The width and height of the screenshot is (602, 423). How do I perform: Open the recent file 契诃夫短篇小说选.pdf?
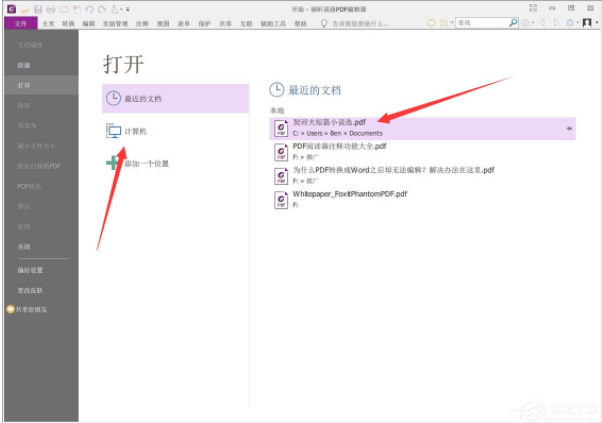[423, 128]
